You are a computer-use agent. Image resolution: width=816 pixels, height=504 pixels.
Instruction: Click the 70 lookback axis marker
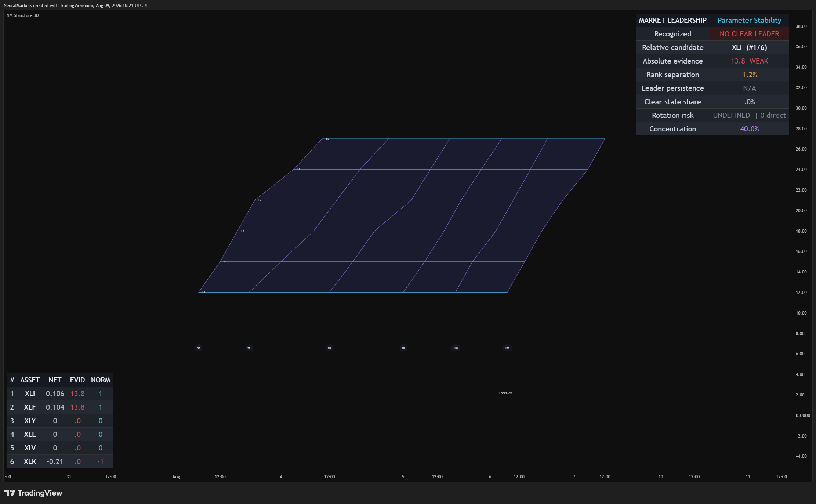(329, 348)
